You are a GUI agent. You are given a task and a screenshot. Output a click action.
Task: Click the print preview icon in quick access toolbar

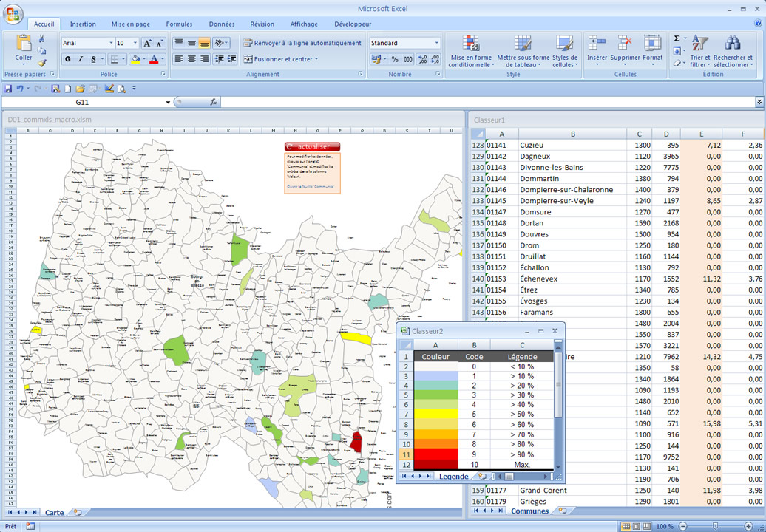(x=122, y=89)
